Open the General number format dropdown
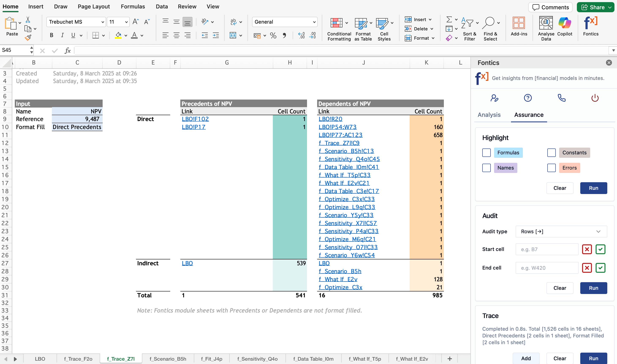This screenshot has width=617, height=364. (314, 22)
